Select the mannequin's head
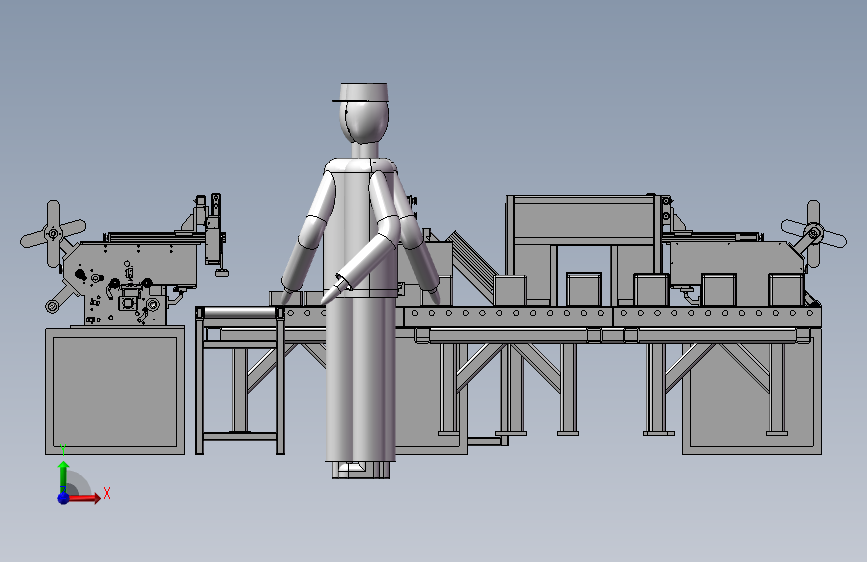This screenshot has width=867, height=562. click(364, 123)
